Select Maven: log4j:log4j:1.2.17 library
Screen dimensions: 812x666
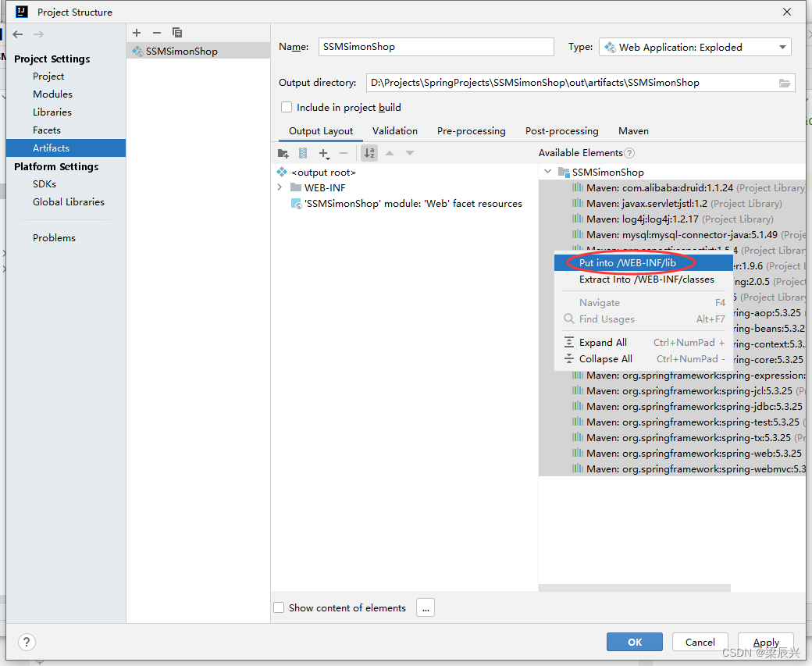pos(672,219)
